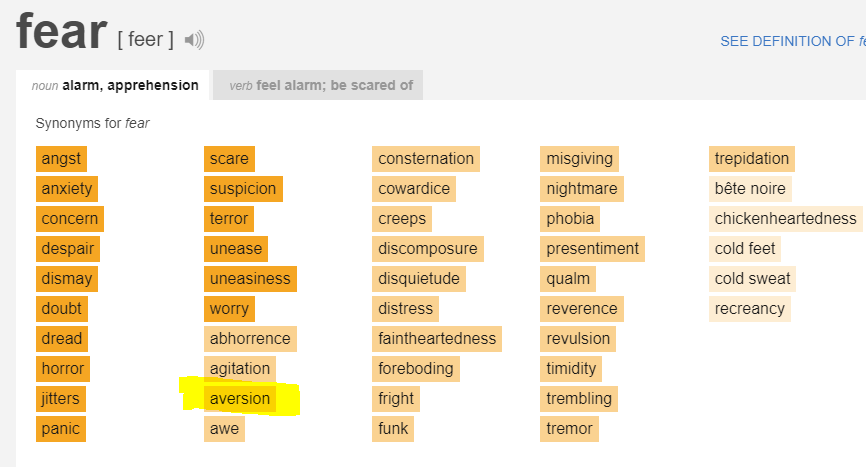This screenshot has width=866, height=467.
Task: Click the synonym 'terror'
Action: click(x=229, y=219)
